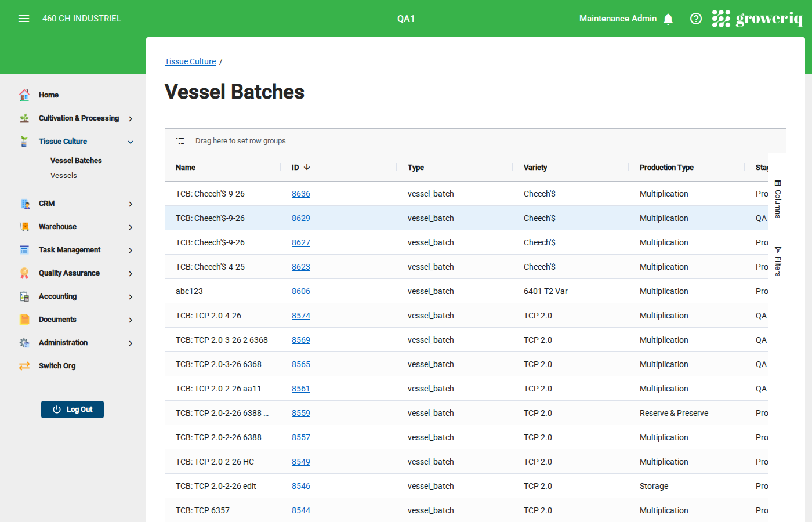Open the notifications bell
812x522 pixels.
pos(668,19)
